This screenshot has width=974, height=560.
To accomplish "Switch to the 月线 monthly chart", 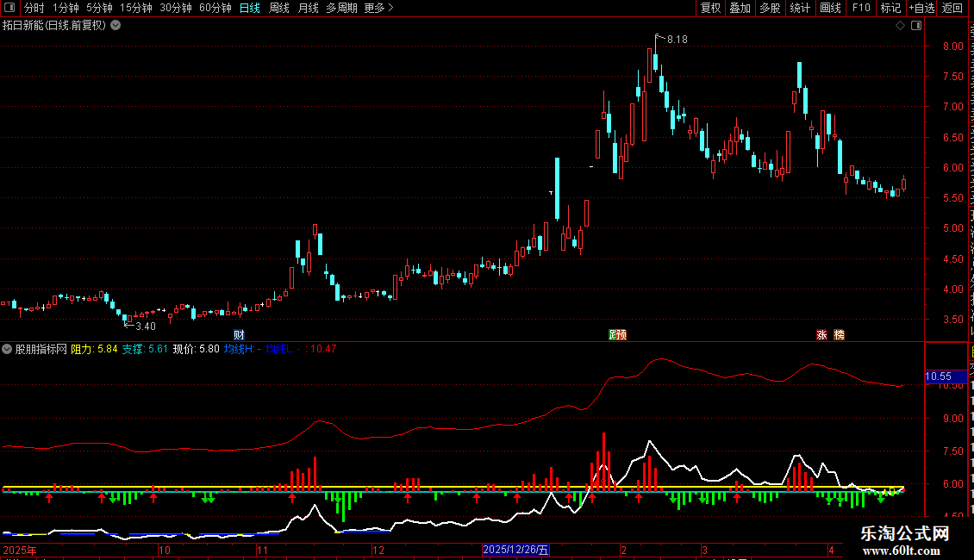I will coord(308,8).
